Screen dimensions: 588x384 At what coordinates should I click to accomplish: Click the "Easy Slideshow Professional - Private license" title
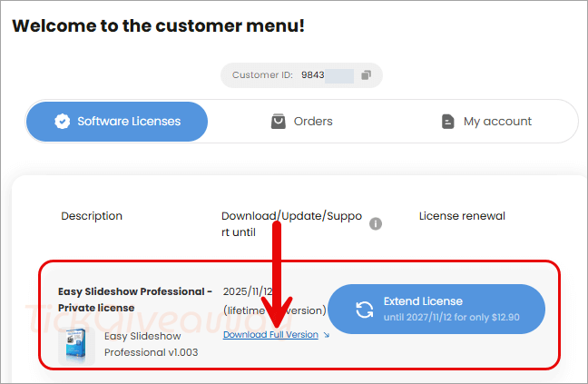click(x=135, y=300)
